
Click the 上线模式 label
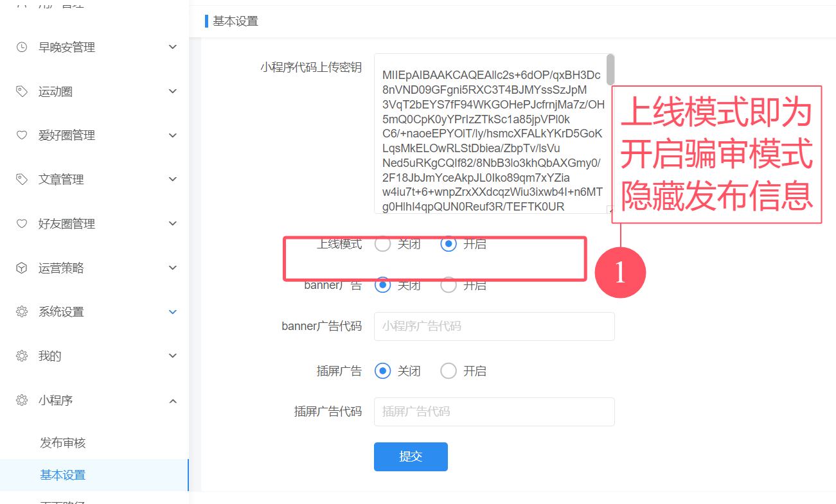[x=339, y=244]
